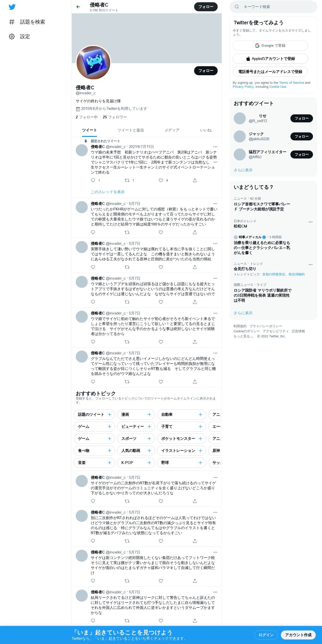The image size is (322, 644).
Task: Reply to the pinned ウマ娘の未来予想 tweet
Action: [x=93, y=180]
